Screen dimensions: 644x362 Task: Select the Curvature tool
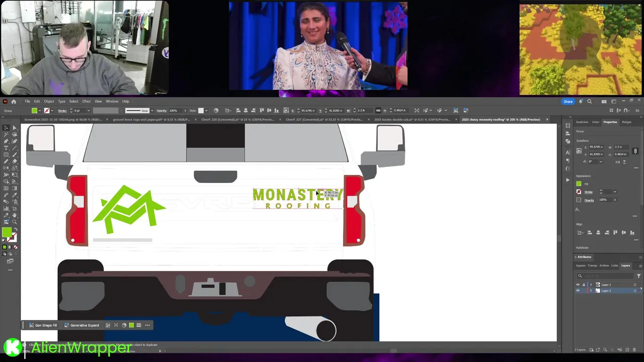[15, 141]
